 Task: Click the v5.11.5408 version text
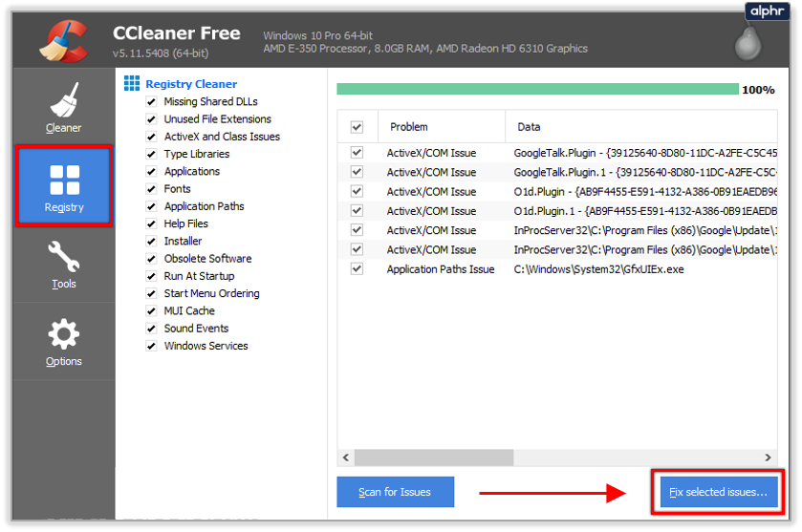(x=161, y=53)
